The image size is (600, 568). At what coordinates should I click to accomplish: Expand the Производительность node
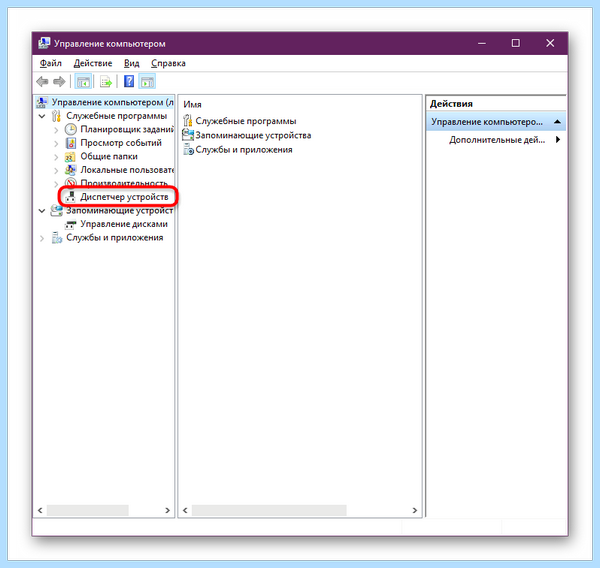click(x=56, y=184)
